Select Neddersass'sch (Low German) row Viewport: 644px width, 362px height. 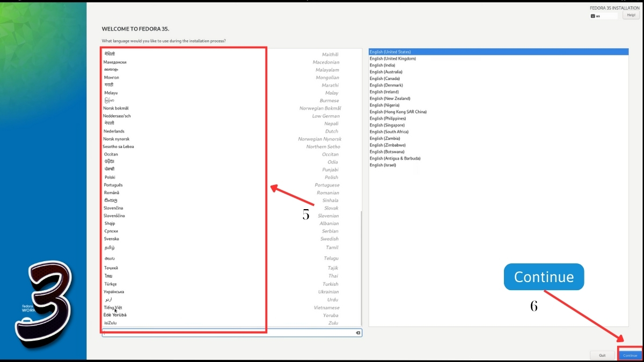(231, 116)
